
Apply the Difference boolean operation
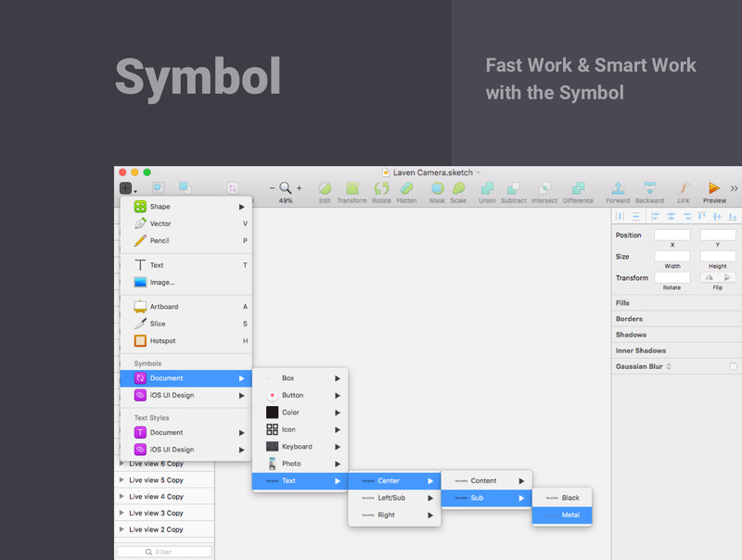click(x=578, y=188)
